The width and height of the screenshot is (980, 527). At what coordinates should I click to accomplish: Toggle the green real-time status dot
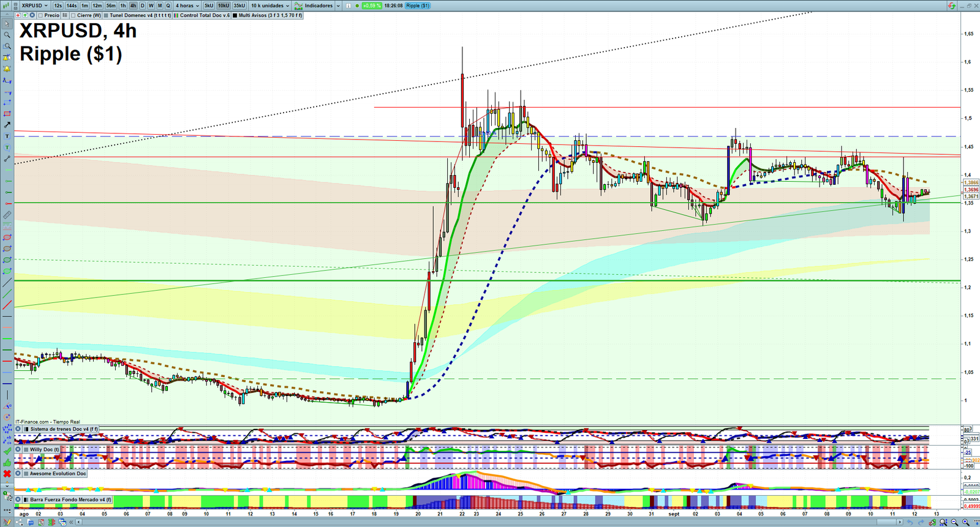pyautogui.click(x=357, y=6)
